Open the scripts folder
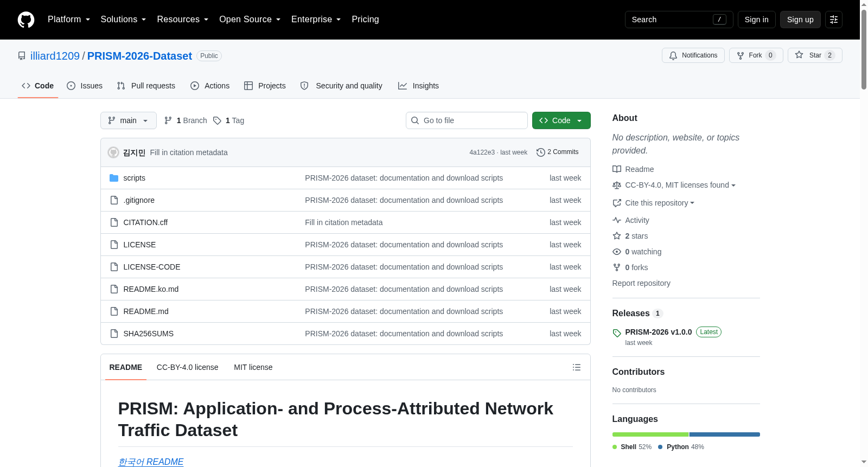 click(x=134, y=178)
